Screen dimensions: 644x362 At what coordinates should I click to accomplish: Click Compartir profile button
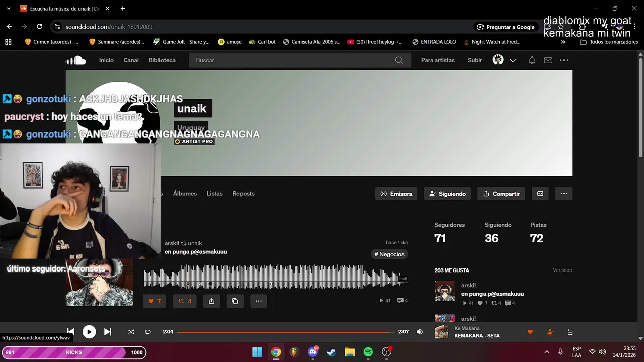pos(502,194)
